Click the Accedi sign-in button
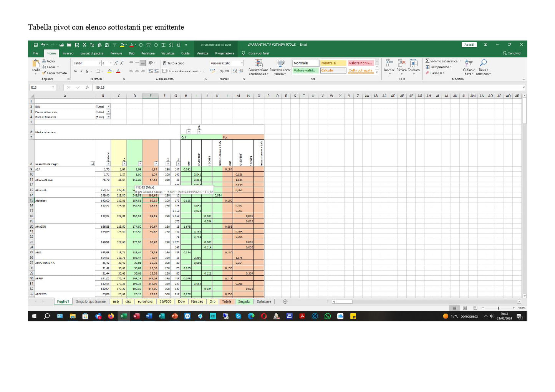The height and width of the screenshot is (392, 555). point(469,45)
